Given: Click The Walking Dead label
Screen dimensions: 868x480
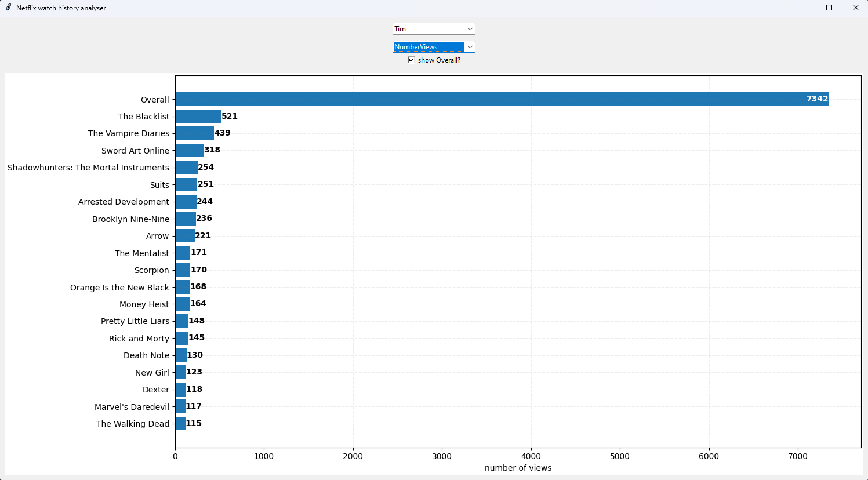Looking at the screenshot, I should (x=133, y=424).
